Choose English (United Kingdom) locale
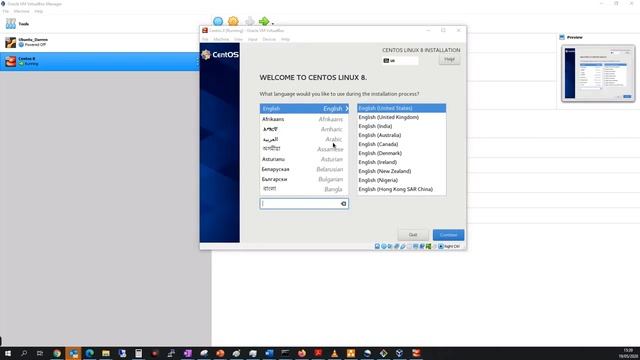This screenshot has width=640, height=360. point(402,117)
